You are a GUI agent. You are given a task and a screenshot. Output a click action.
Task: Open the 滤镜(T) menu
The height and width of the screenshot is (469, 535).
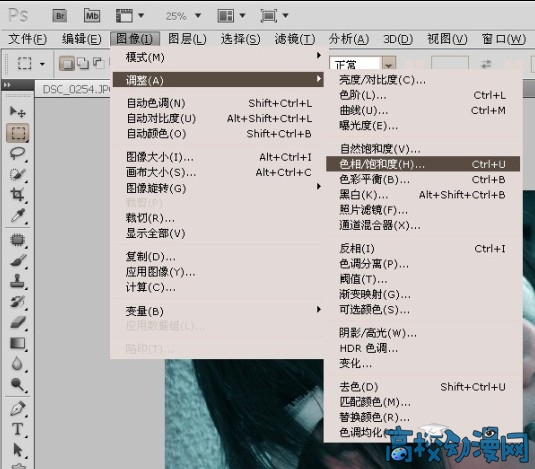point(295,39)
